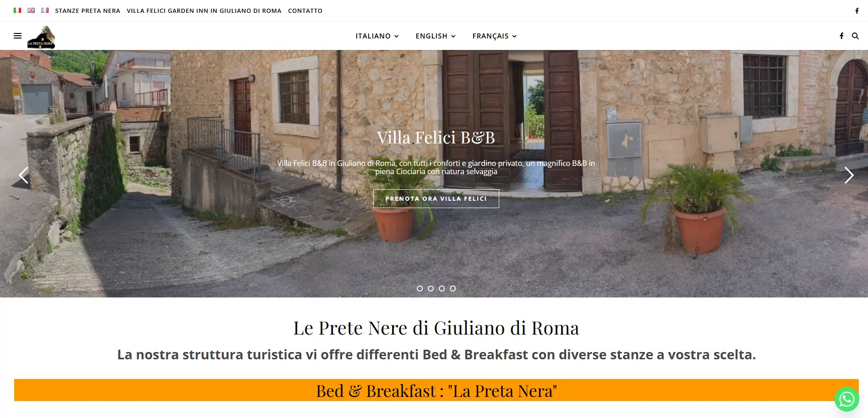Open the Contatto menu item
This screenshot has height=418, width=868.
coord(305,11)
